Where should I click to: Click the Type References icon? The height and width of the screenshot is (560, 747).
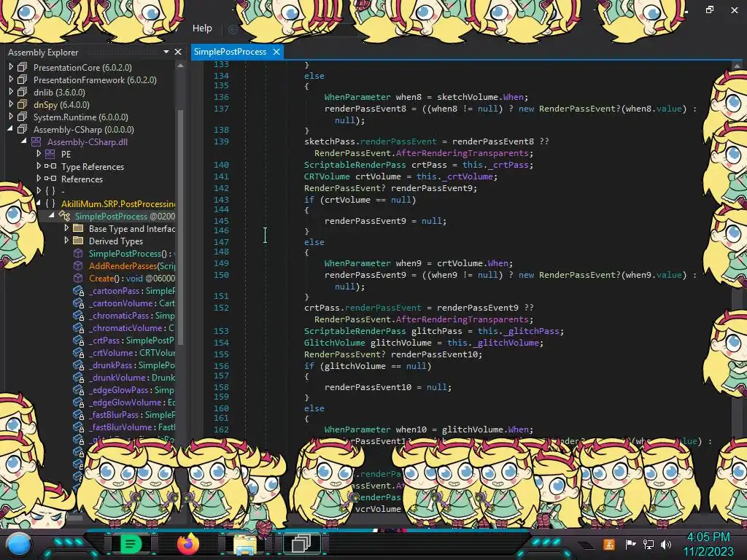[50, 166]
